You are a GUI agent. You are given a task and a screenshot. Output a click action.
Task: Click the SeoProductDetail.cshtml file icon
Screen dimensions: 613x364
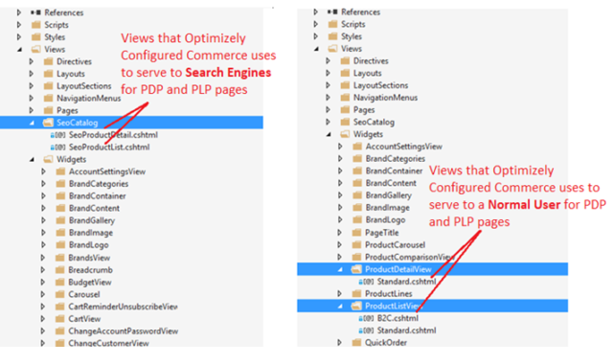(57, 135)
